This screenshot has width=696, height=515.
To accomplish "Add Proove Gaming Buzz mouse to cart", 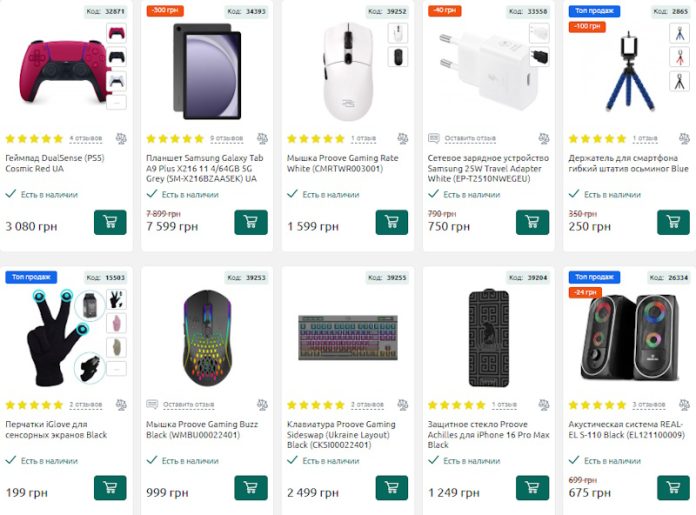I will [x=251, y=488].
